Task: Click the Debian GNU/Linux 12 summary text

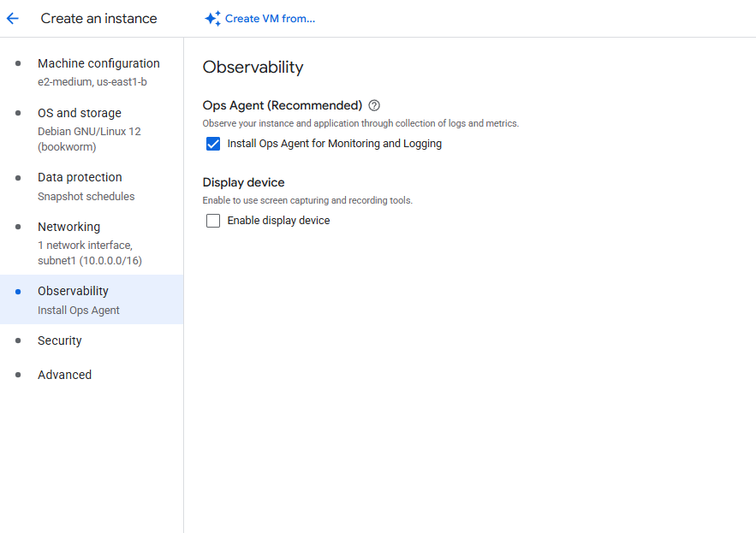Action: pyautogui.click(x=89, y=132)
